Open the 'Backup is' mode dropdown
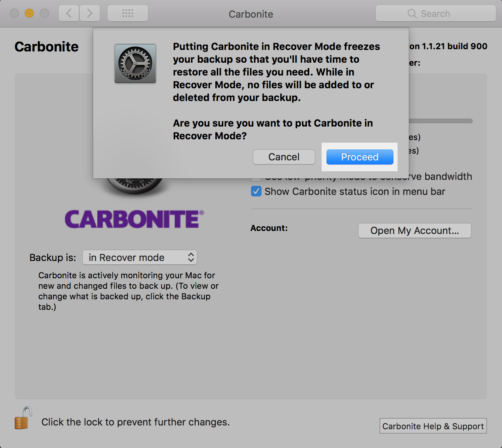 point(140,258)
